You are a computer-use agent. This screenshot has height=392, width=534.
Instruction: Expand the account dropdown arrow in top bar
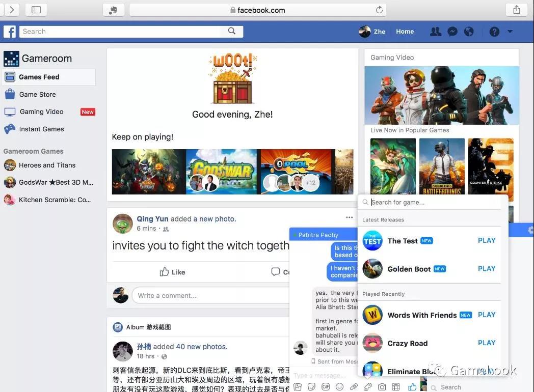click(510, 31)
